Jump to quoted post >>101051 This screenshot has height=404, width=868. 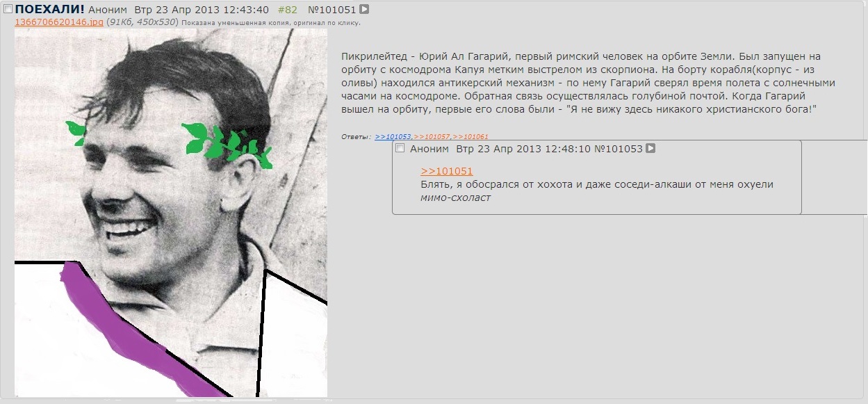tap(446, 171)
